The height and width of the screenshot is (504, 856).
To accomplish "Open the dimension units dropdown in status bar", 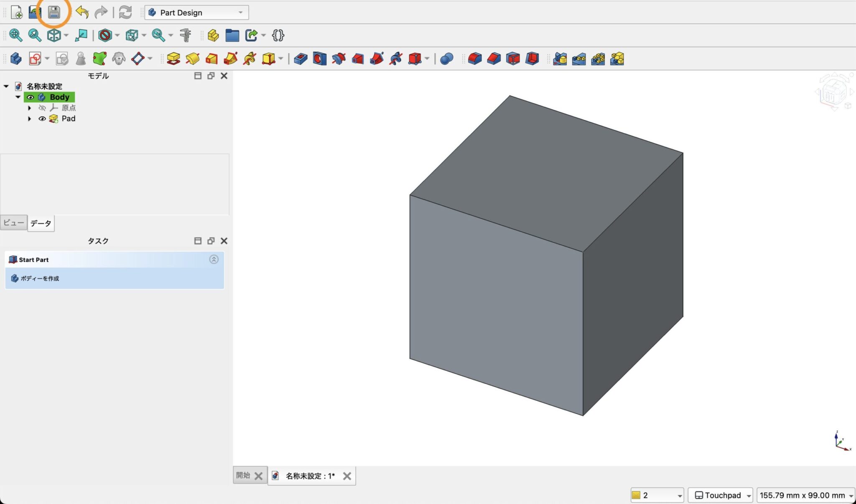I will (x=805, y=495).
